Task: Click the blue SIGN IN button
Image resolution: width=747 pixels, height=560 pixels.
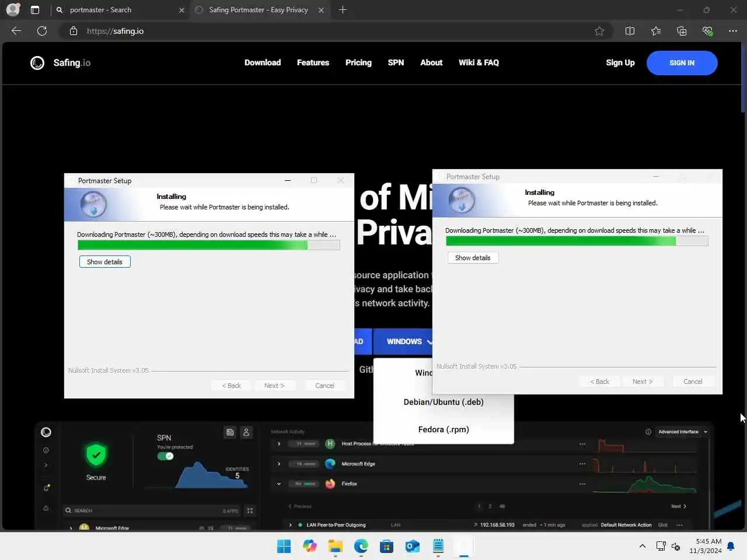Action: pyautogui.click(x=682, y=63)
